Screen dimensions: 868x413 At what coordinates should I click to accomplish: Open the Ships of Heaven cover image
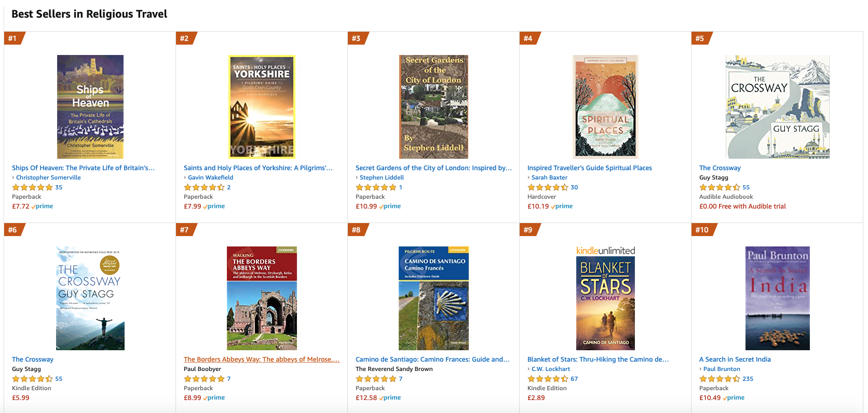[90, 106]
